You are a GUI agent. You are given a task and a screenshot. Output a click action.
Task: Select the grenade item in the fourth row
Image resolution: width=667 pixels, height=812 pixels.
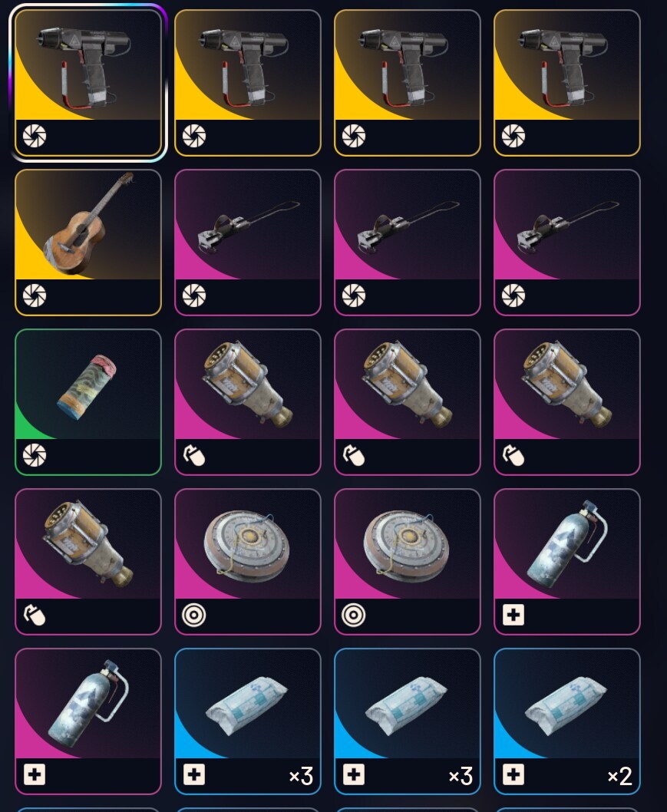pos(88,561)
